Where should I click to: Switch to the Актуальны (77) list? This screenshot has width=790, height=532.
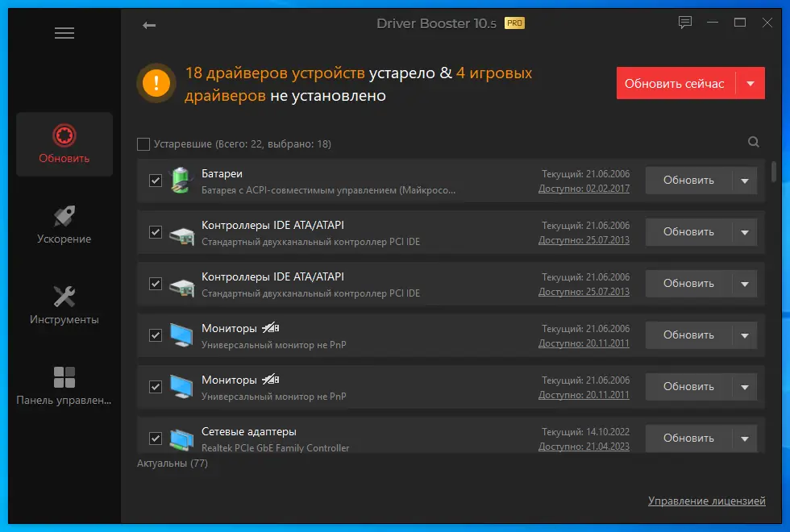(x=172, y=463)
